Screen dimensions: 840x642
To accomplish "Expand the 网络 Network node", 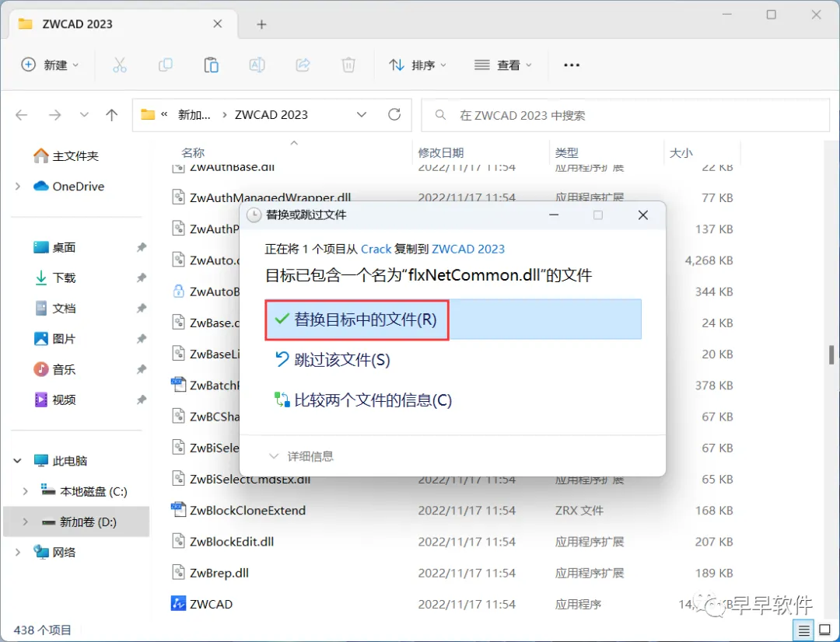I will pos(18,552).
